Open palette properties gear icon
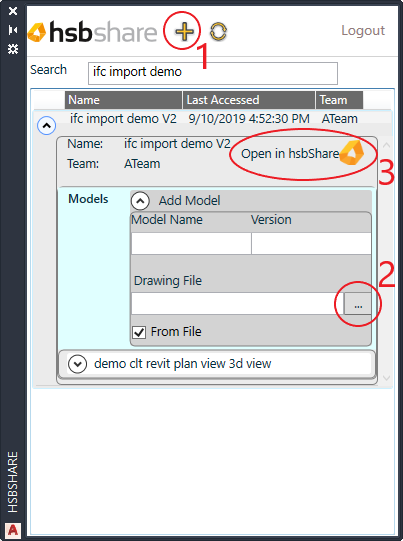This screenshot has width=403, height=541. [x=13, y=49]
